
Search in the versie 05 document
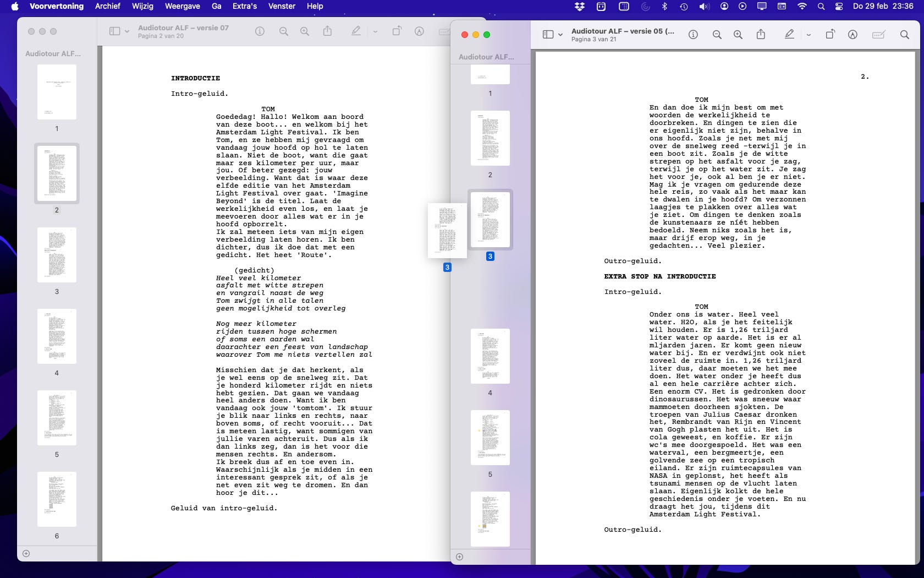point(904,35)
